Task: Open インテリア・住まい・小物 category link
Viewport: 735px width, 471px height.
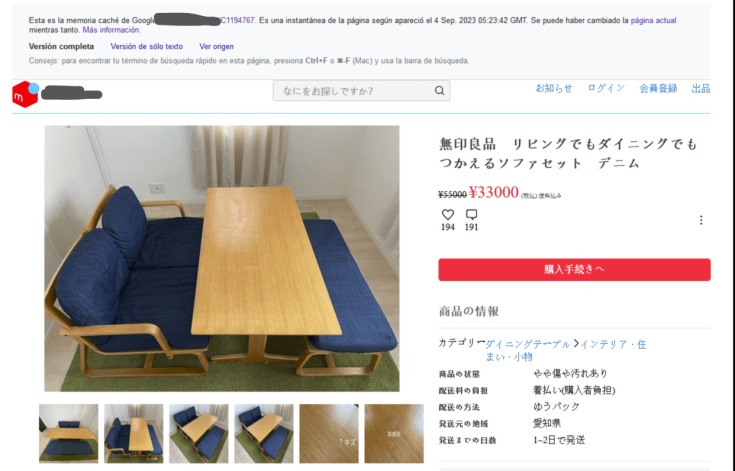Action: 566,351
